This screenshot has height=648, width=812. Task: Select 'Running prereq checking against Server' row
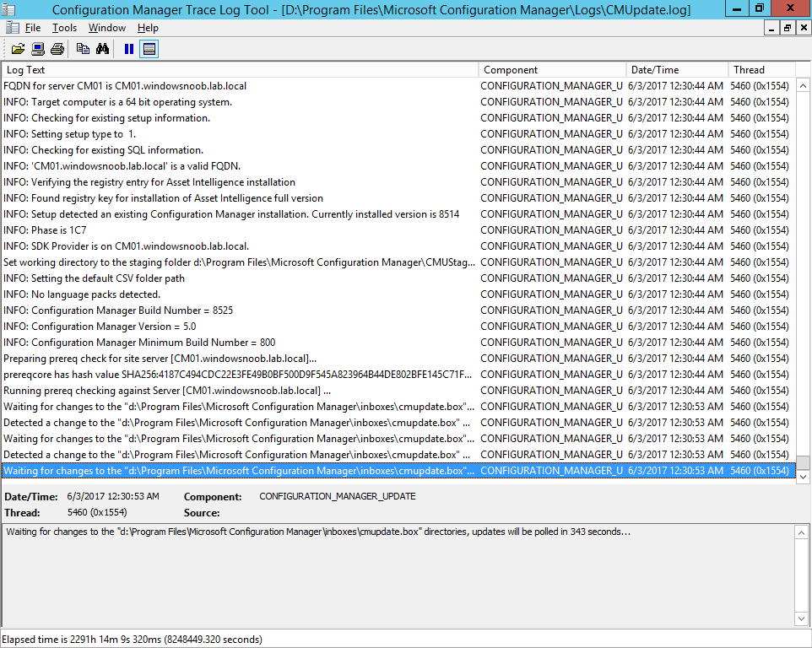pos(398,391)
